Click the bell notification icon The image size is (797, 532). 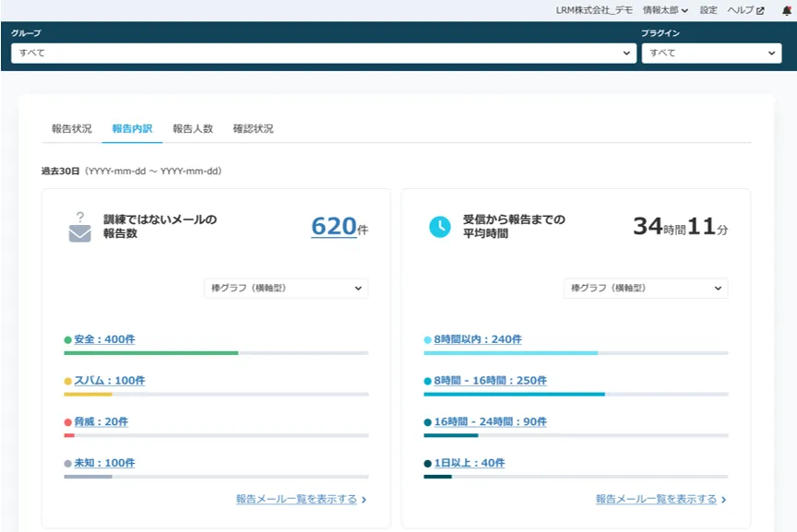pos(785,11)
